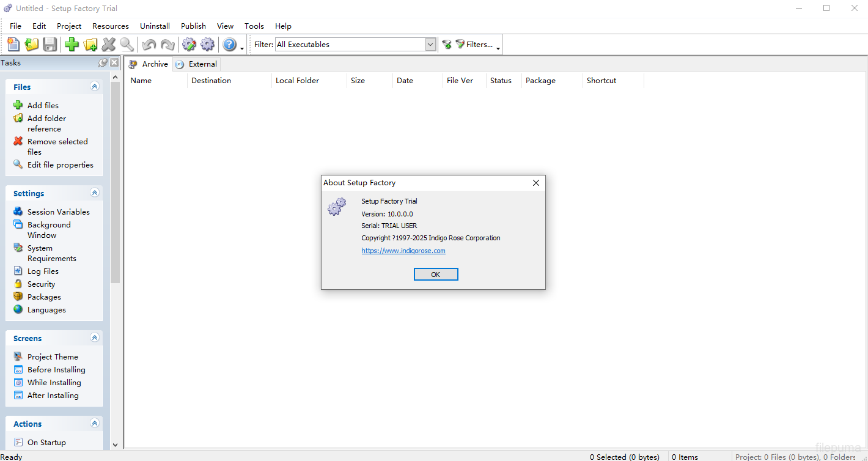
Task: Click OK in the About Setup Factory dialog
Action: pyautogui.click(x=435, y=274)
